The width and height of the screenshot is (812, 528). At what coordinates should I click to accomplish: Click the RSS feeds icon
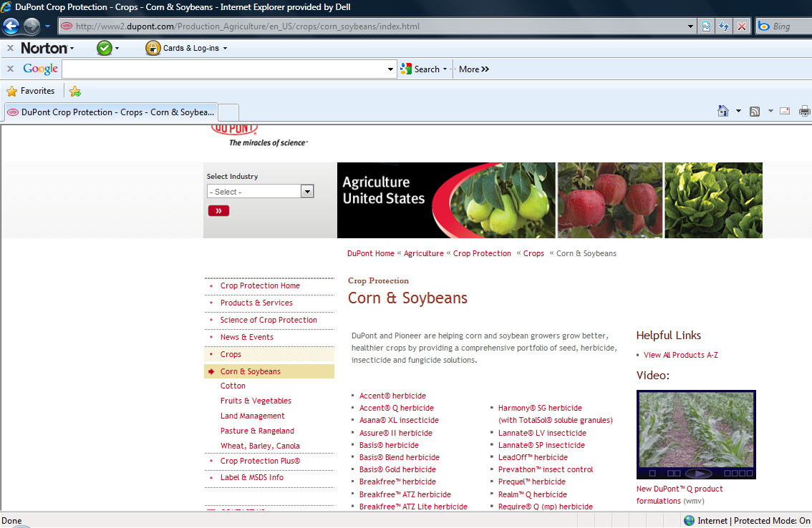coord(755,112)
